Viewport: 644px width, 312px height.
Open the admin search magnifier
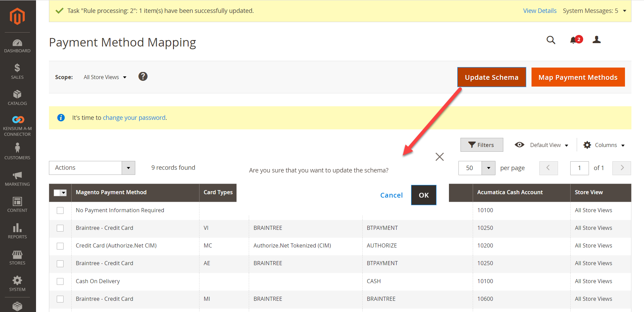pos(551,40)
